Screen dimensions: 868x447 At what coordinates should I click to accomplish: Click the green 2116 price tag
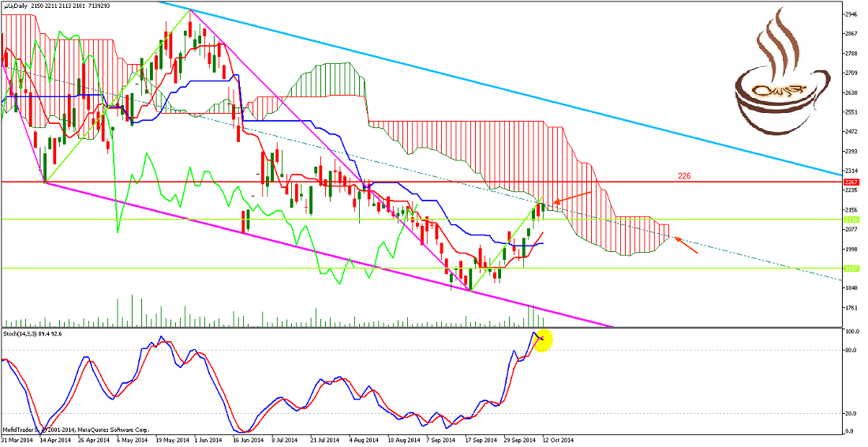tap(850, 220)
